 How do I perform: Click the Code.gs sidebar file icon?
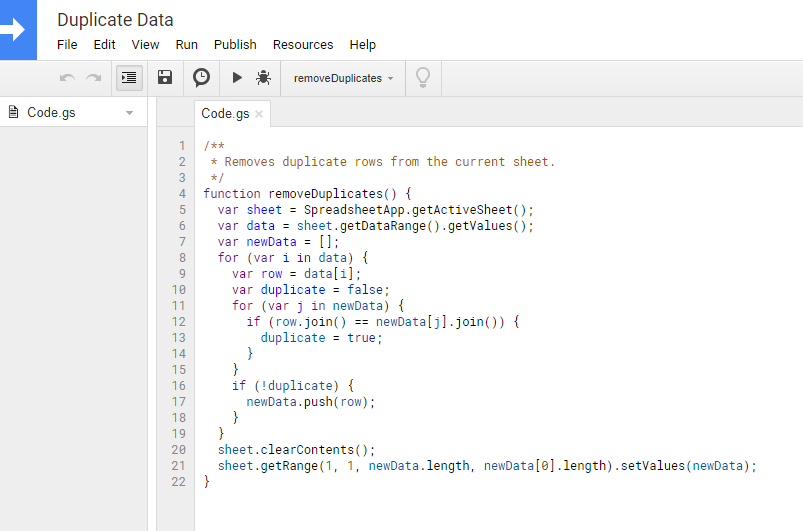[13, 112]
